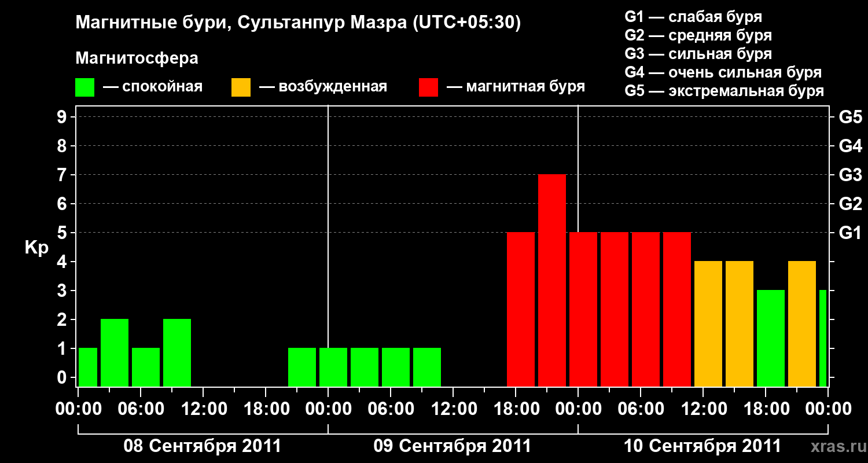Click the right-axis G1 label beside gridline 5
This screenshot has width=868, height=463.
tap(851, 233)
